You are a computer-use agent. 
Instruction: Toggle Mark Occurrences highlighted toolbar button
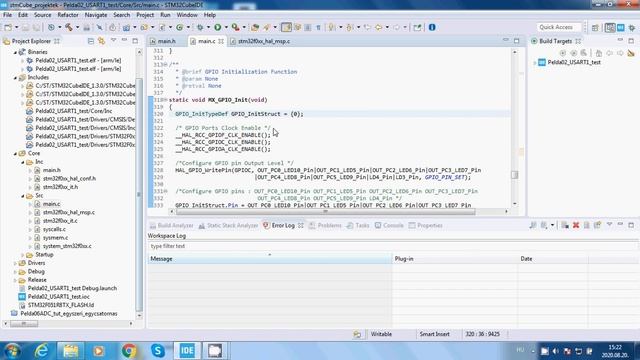(x=287, y=27)
